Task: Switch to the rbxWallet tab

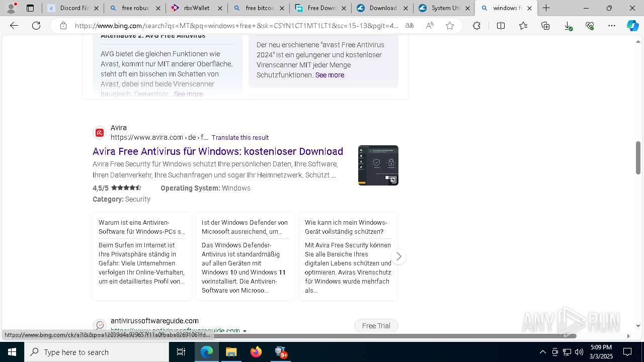Action: click(197, 8)
